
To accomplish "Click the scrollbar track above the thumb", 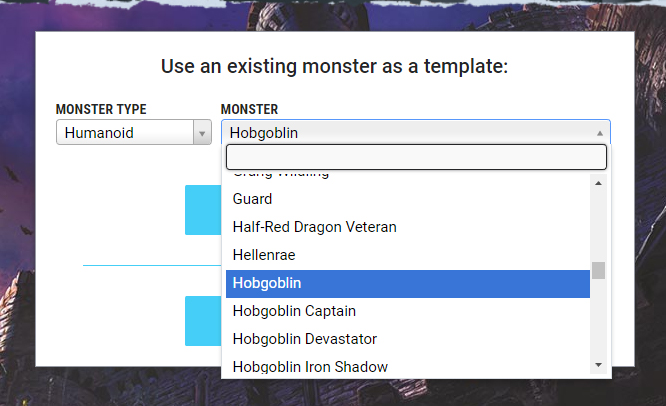I will [x=598, y=226].
